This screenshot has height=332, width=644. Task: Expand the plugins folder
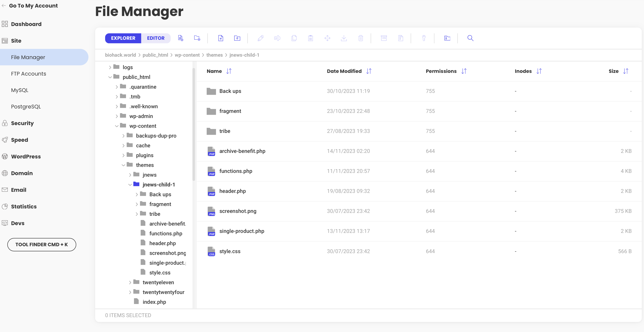point(123,155)
